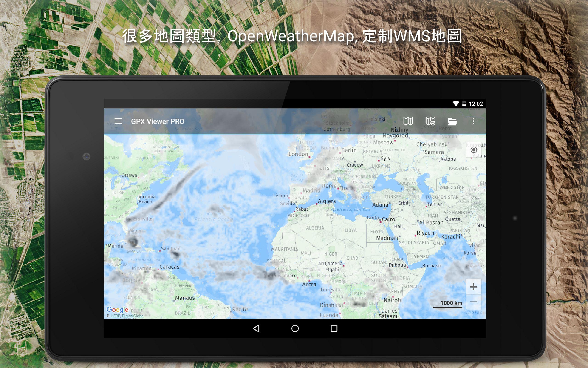Tap the ALGERIA country label
The image size is (588, 368).
315,228
